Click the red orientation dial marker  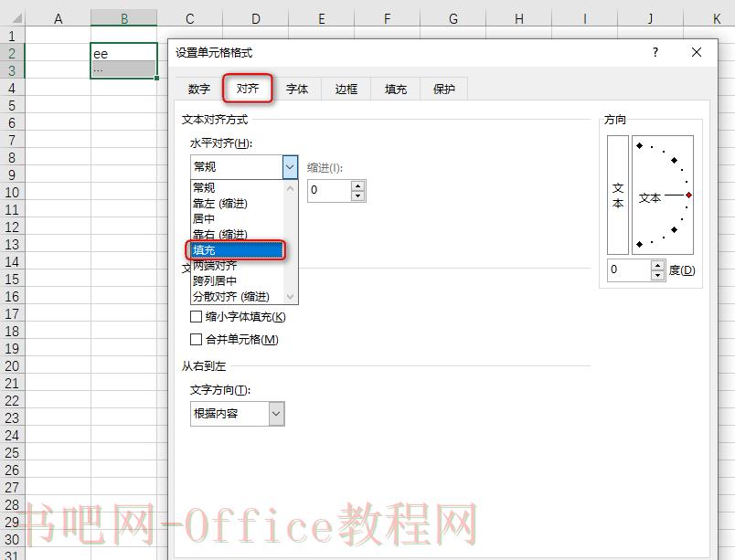coord(688,195)
